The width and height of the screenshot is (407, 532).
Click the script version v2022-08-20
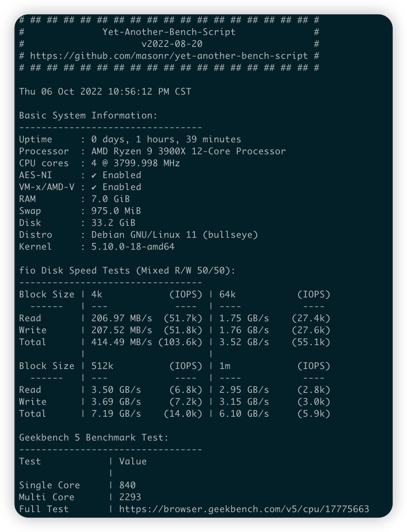coord(172,44)
